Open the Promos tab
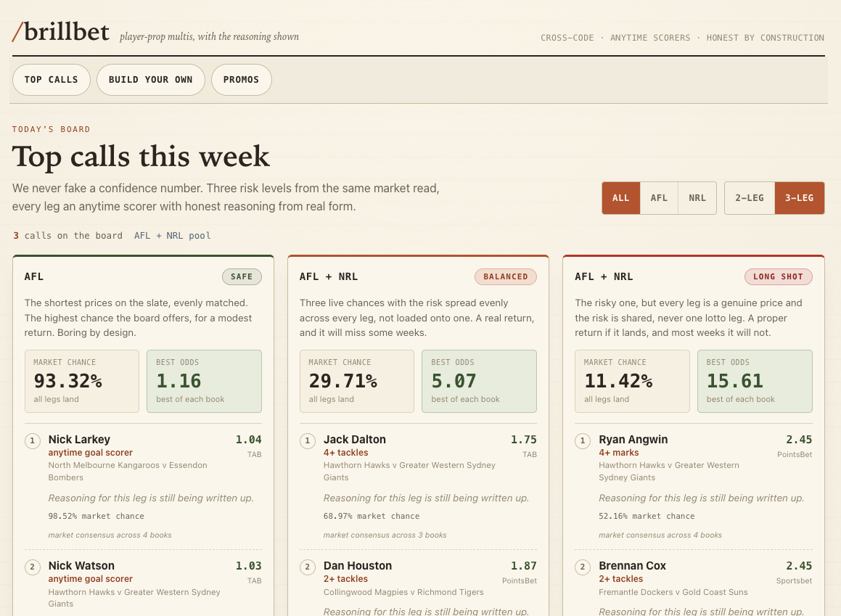The width and height of the screenshot is (841, 616). [242, 80]
